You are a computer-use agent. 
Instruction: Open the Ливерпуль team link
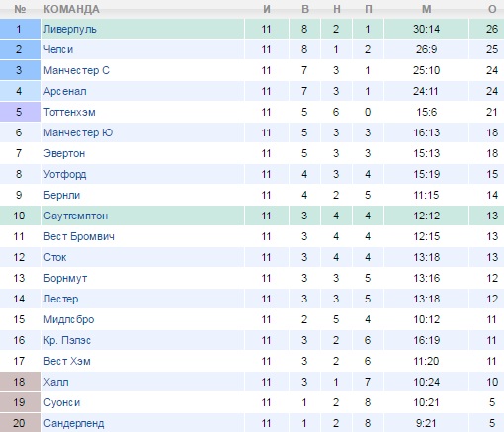click(70, 30)
